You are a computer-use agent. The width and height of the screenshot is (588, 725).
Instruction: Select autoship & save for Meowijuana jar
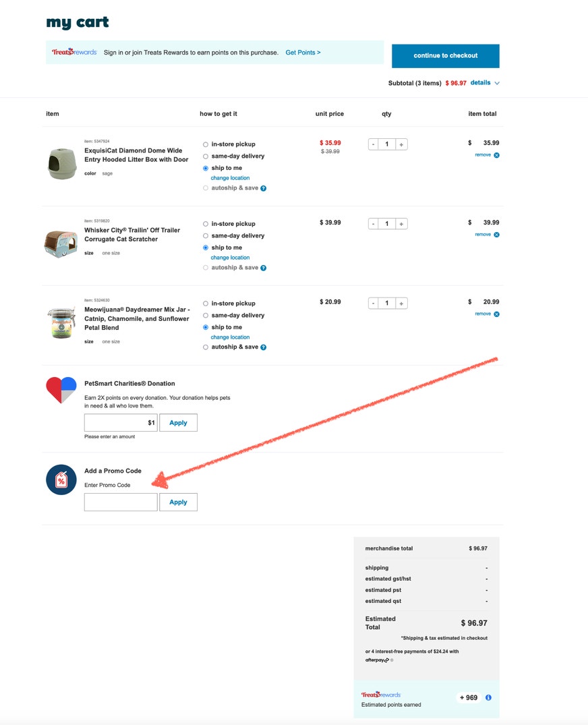205,347
